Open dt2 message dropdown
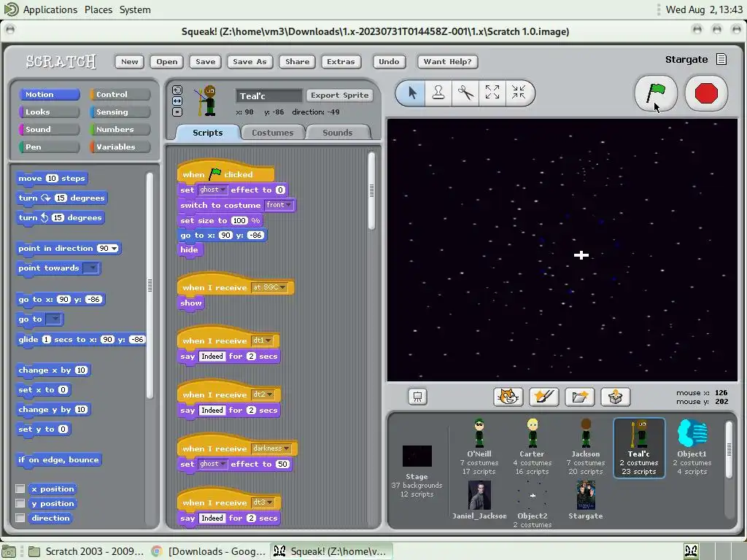The image size is (747, 560). click(x=263, y=394)
